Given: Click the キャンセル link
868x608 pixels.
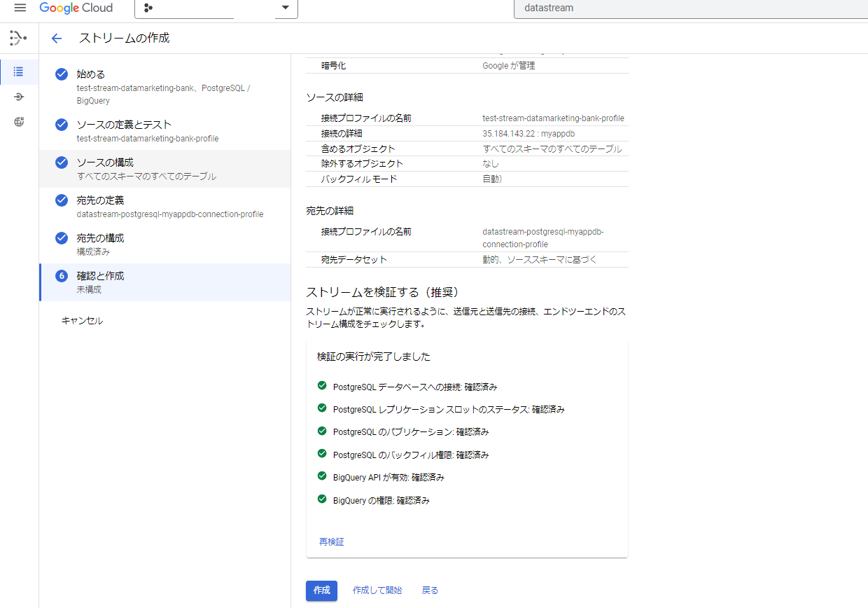Looking at the screenshot, I should tap(82, 321).
